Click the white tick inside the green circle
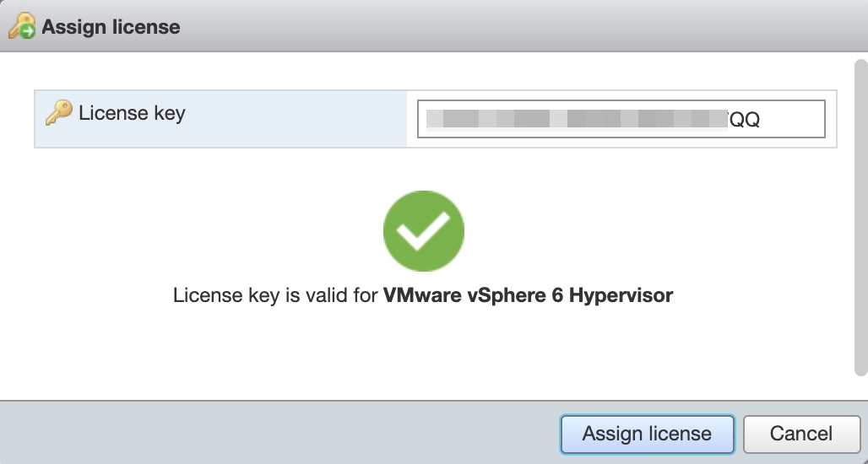This screenshot has height=464, width=868. pyautogui.click(x=423, y=232)
